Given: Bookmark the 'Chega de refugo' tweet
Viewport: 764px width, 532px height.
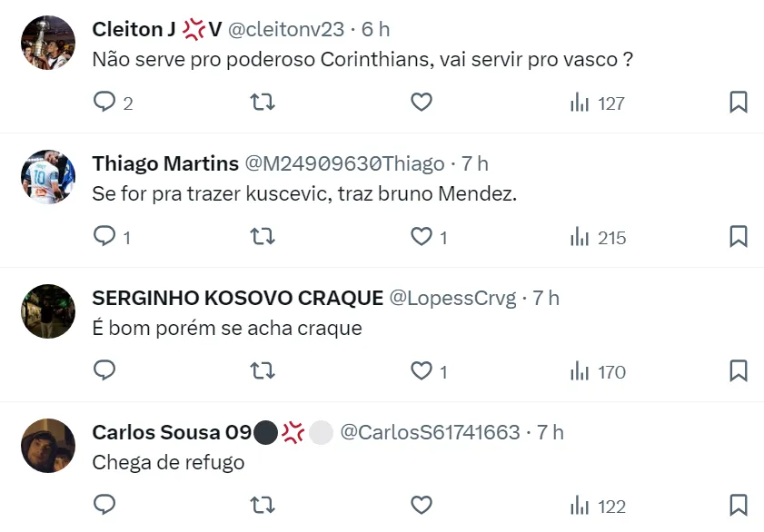Looking at the screenshot, I should [739, 506].
